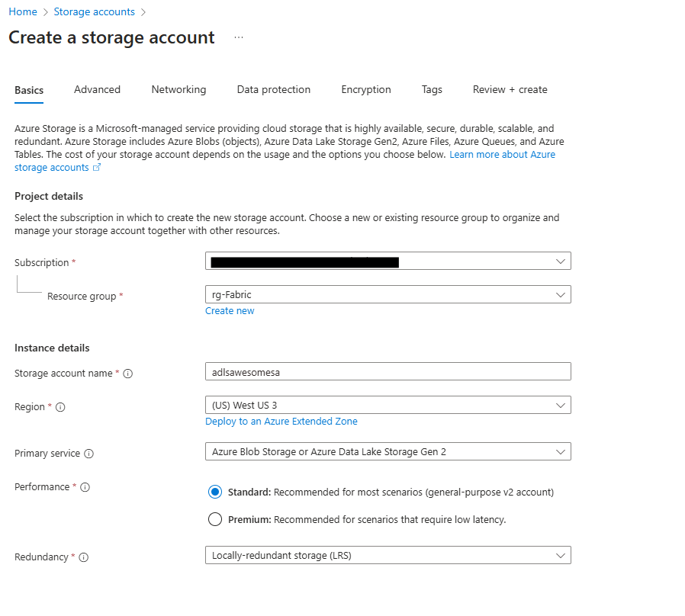Click the 'Performance' field label
685x616 pixels.
click(42, 487)
